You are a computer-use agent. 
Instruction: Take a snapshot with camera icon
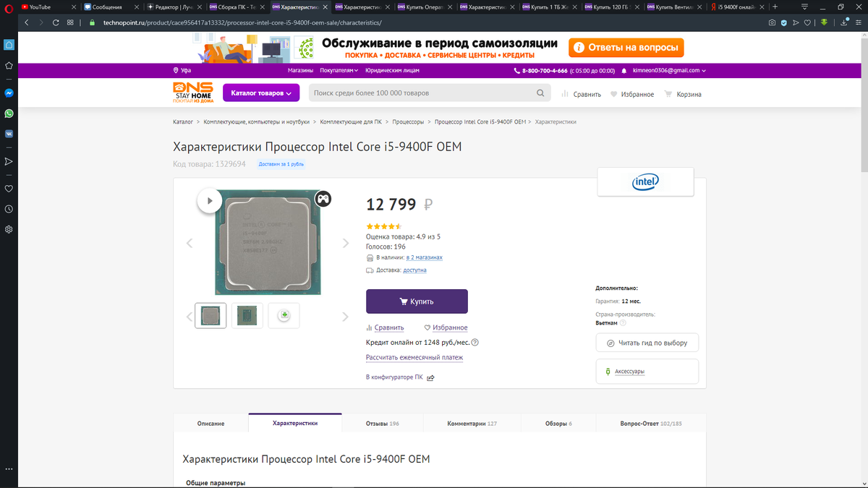click(x=773, y=22)
